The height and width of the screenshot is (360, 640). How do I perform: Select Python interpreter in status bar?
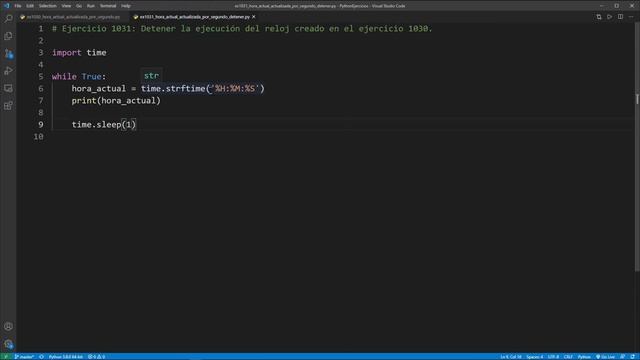tap(66, 357)
